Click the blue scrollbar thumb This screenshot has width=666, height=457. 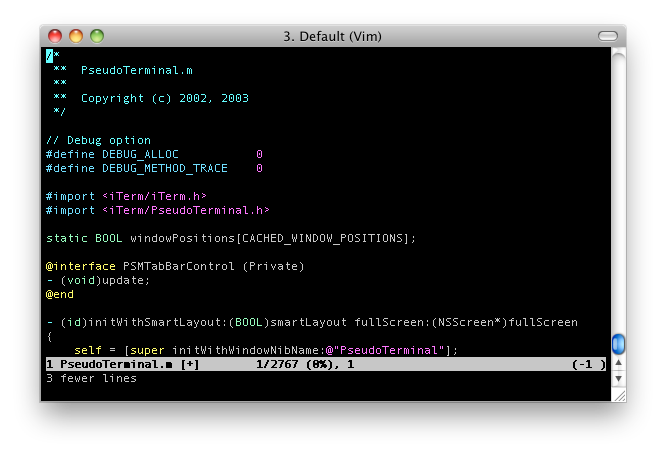tap(618, 344)
